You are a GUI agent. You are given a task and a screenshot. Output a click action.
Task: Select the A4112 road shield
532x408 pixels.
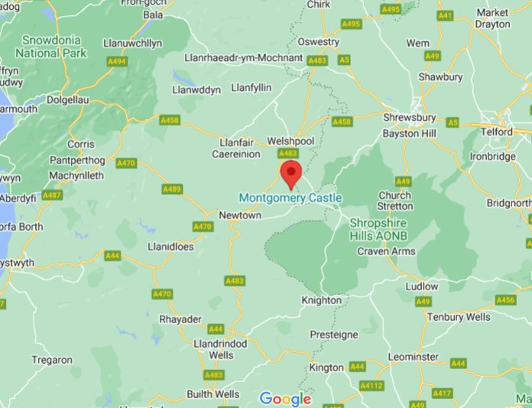371,386
